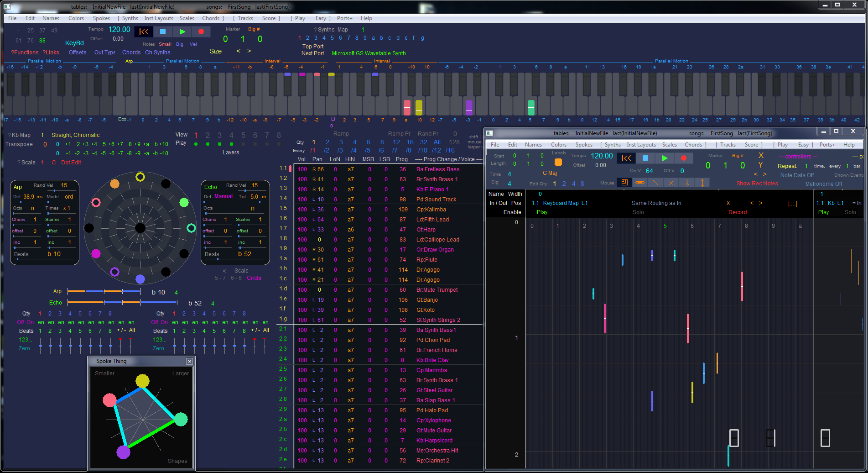Open Help menu in main window
Viewport: 868px width, 473px height.
point(366,18)
